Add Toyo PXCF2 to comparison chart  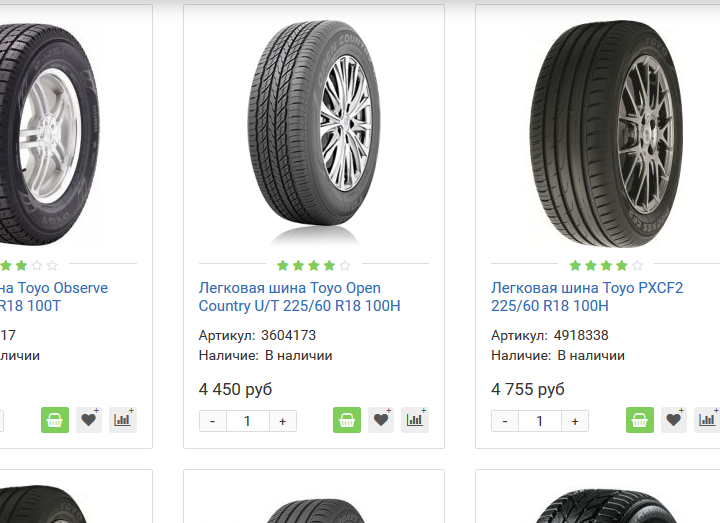tap(708, 420)
